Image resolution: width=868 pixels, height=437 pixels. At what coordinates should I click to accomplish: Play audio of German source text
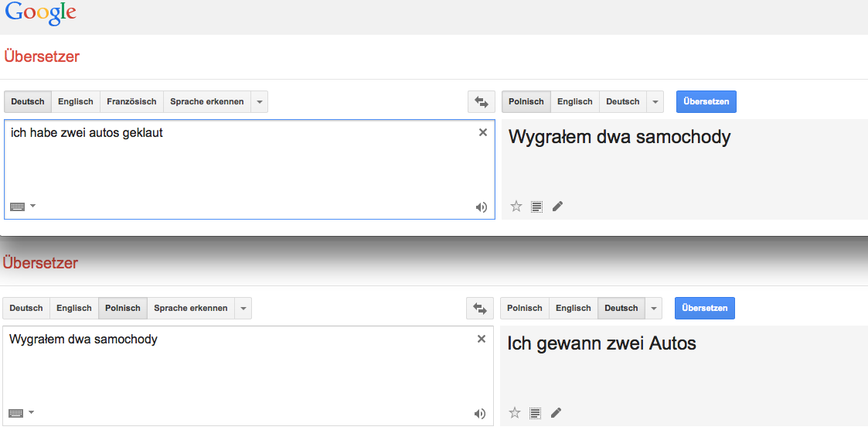click(x=482, y=207)
